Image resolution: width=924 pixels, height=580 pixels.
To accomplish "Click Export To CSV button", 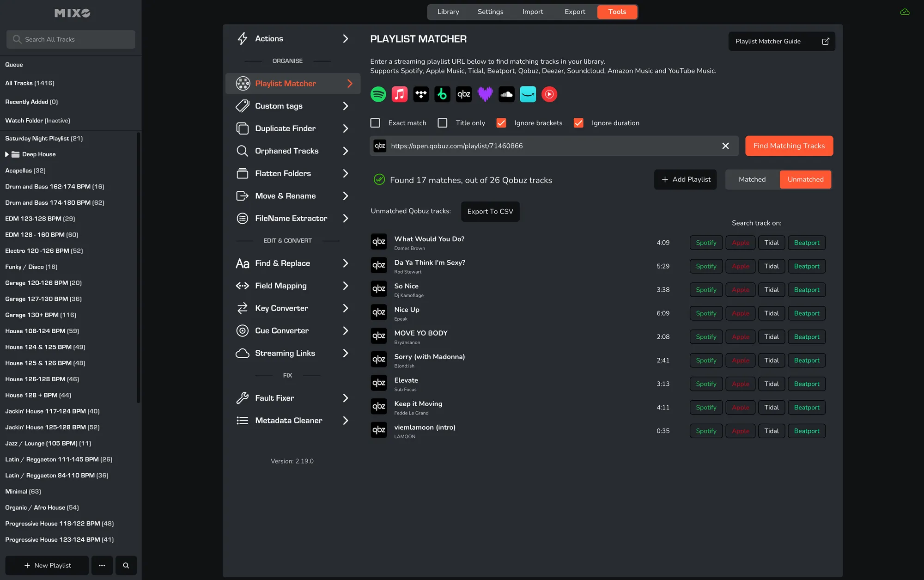I will click(x=490, y=212).
